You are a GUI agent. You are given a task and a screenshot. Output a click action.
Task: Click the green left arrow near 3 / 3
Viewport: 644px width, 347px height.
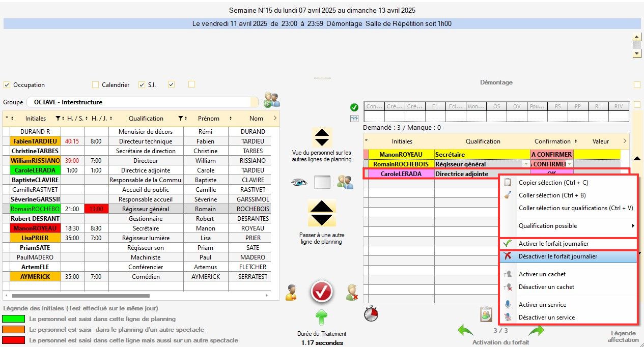[465, 331]
